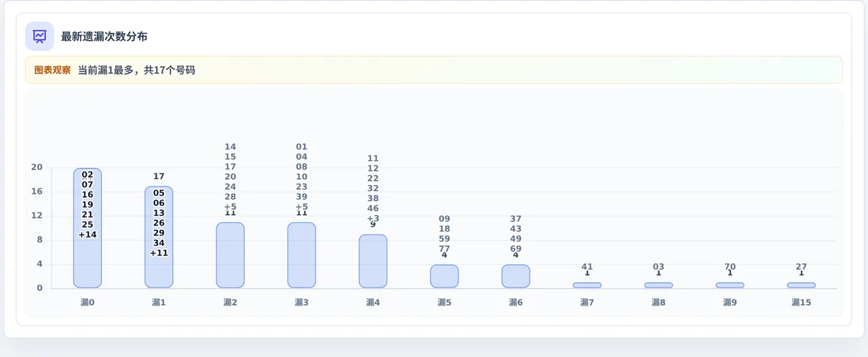
Task: Click the small 漏9 bar for number 70
Action: pyautogui.click(x=730, y=285)
